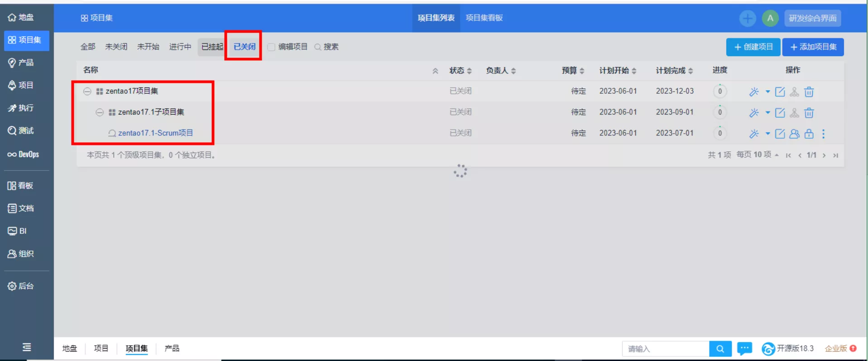Viewport: 868px width, 361px height.
Task: Filter by 进行中
Action: 180,47
